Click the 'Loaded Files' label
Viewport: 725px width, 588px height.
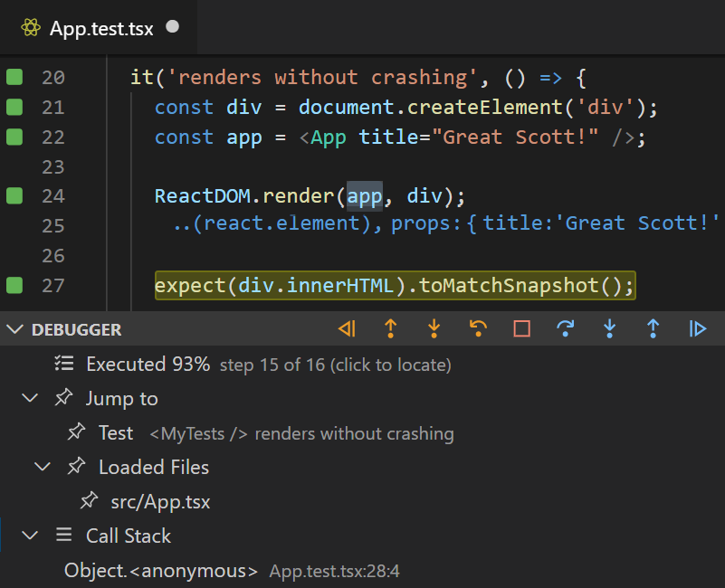coord(154,467)
